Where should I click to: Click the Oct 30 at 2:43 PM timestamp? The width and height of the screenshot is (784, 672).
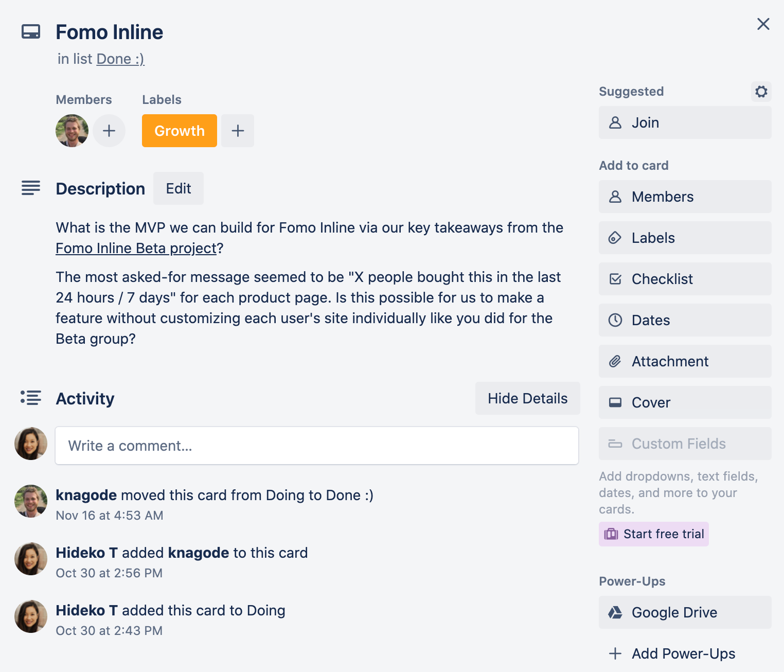point(109,631)
